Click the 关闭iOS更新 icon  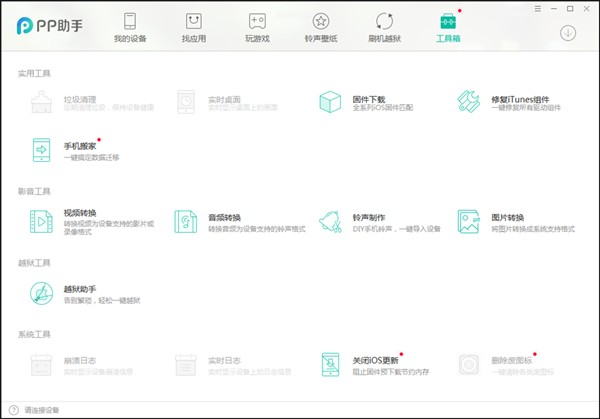329,364
